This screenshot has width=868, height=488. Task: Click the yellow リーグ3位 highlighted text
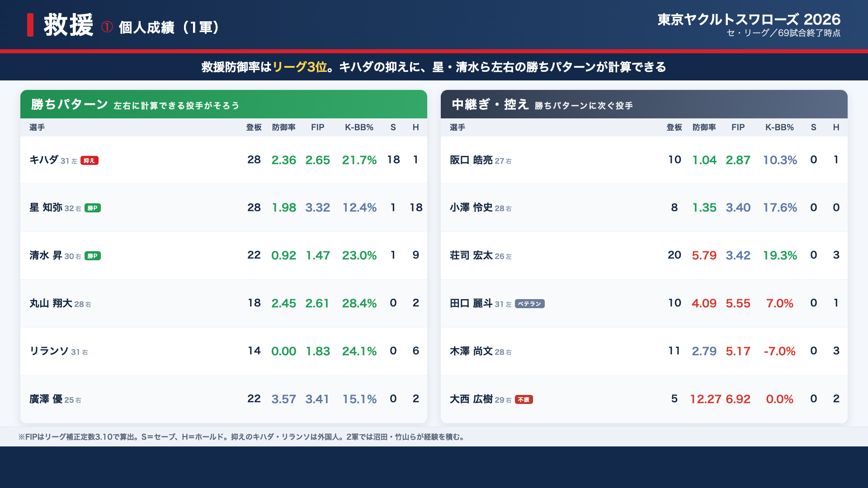point(300,67)
